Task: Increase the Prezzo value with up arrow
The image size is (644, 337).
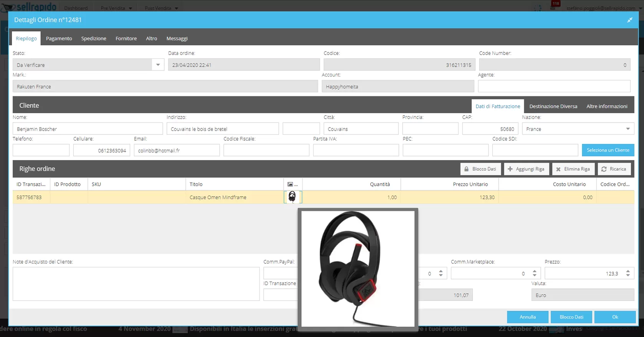Action: (x=628, y=271)
